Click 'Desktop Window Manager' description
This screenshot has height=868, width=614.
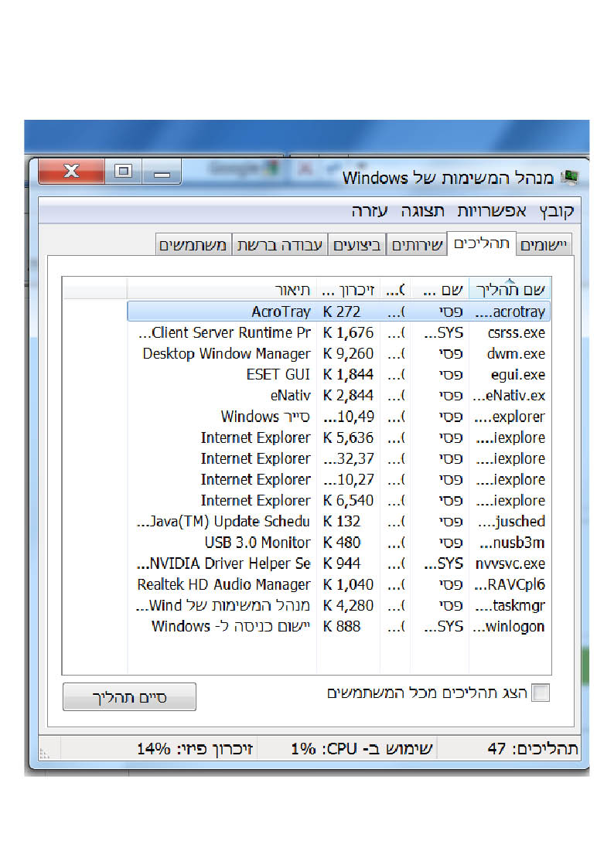click(x=227, y=354)
